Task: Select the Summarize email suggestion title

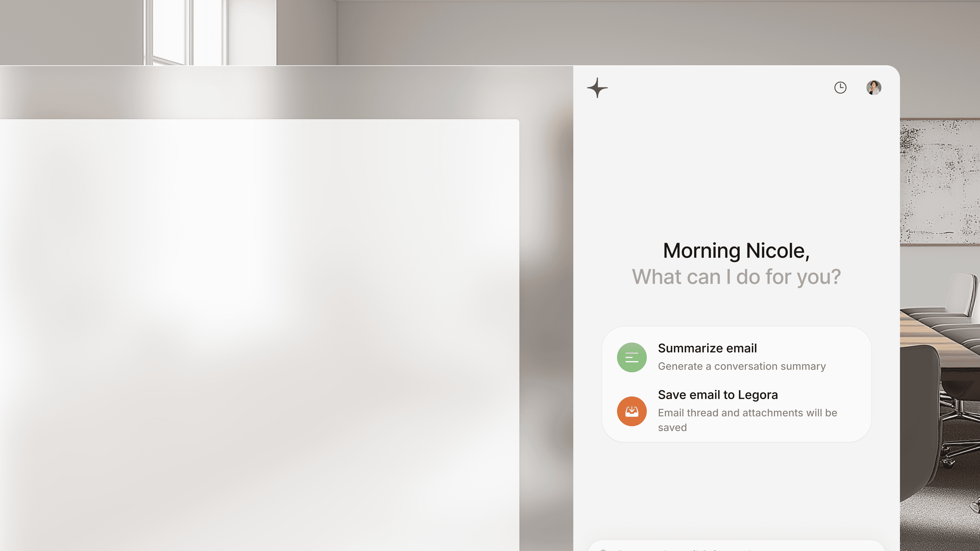Action: [x=707, y=348]
